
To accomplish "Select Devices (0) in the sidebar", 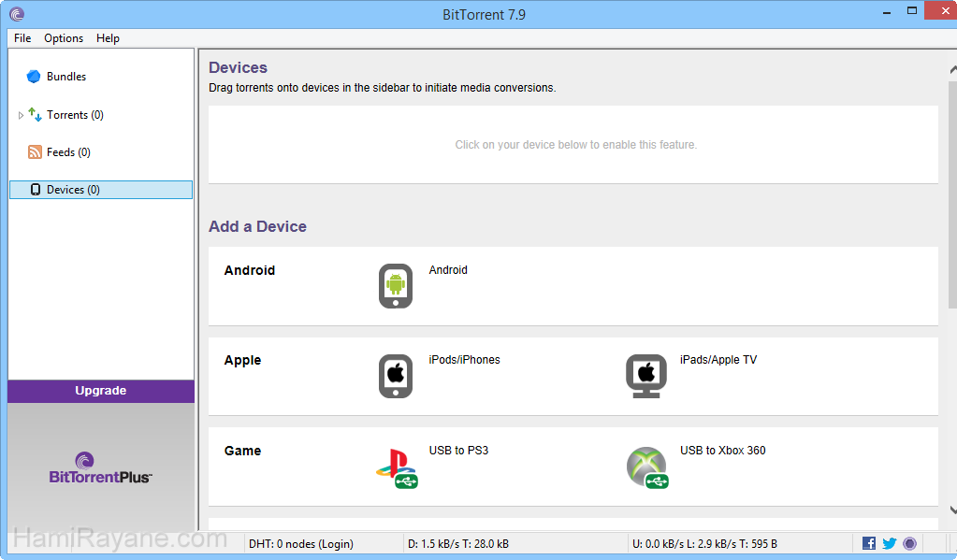I will (x=101, y=190).
